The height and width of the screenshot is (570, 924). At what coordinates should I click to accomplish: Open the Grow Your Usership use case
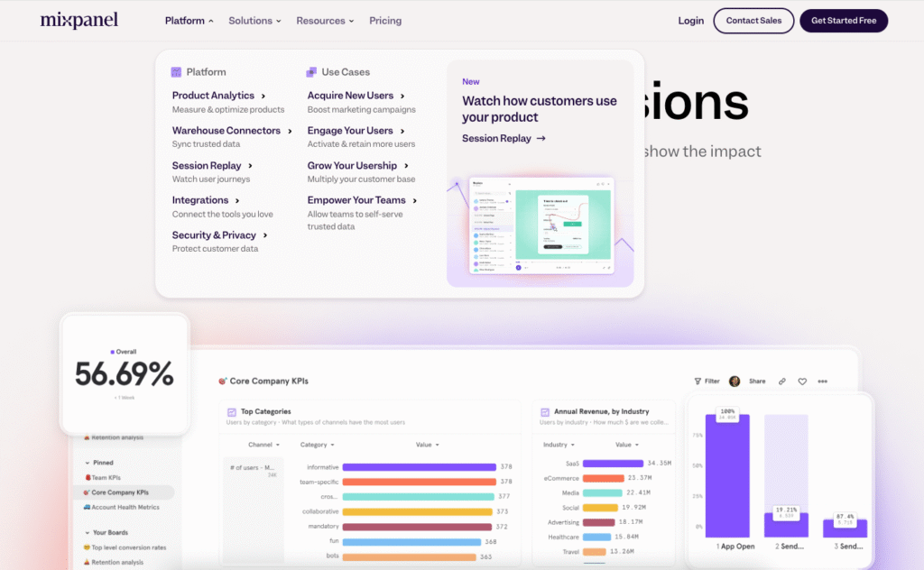point(357,165)
